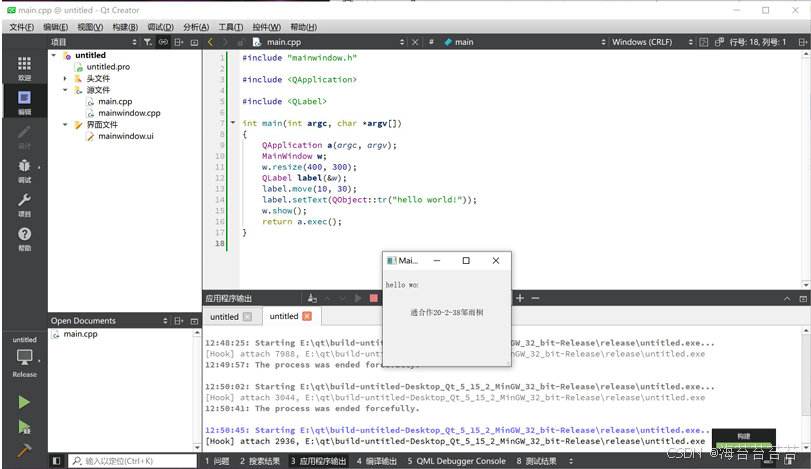Open the 帮助(H) menu

tap(304, 27)
